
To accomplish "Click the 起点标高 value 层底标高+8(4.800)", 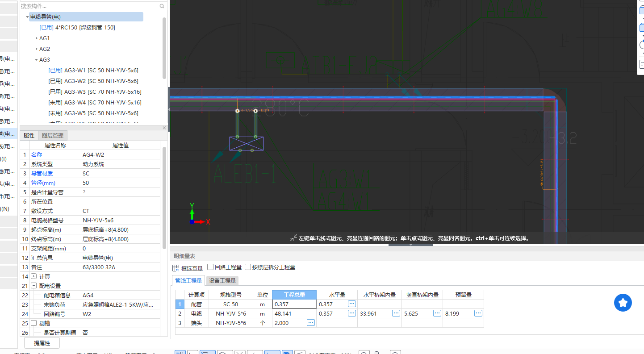I will coord(121,229).
